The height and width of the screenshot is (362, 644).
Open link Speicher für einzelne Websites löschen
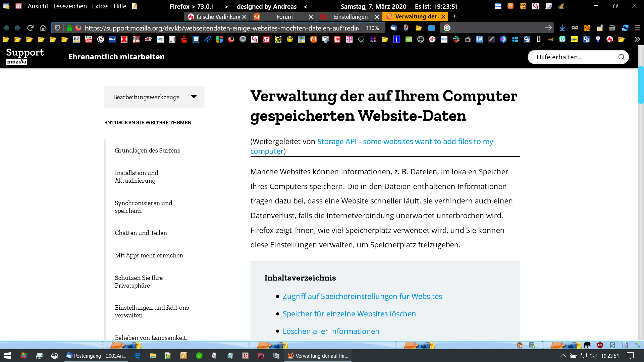[349, 314]
